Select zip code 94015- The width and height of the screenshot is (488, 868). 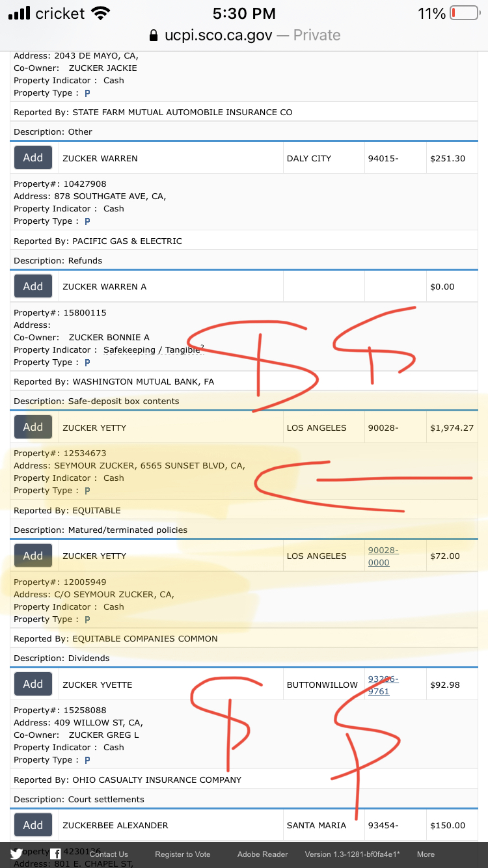[x=383, y=158]
